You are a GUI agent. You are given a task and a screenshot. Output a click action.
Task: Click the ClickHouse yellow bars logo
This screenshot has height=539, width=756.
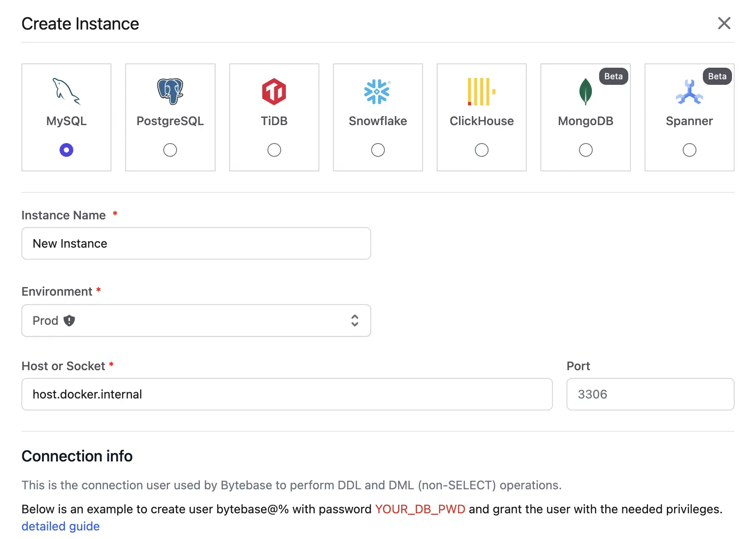[481, 91]
